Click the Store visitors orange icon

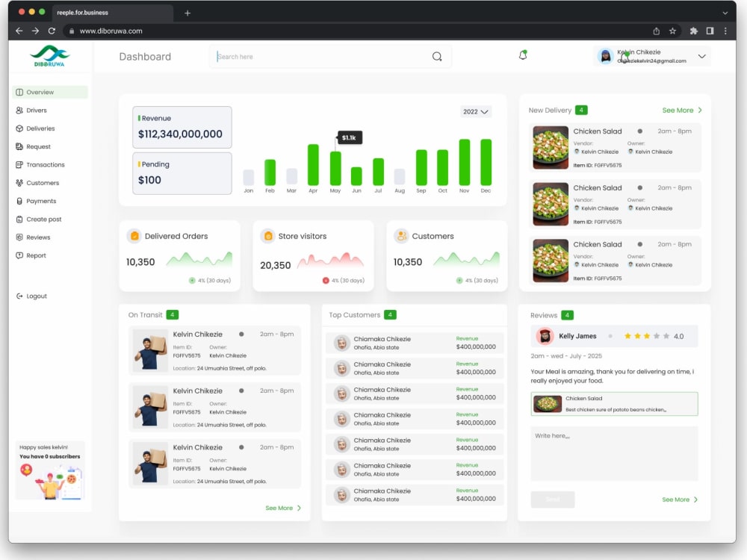(268, 236)
